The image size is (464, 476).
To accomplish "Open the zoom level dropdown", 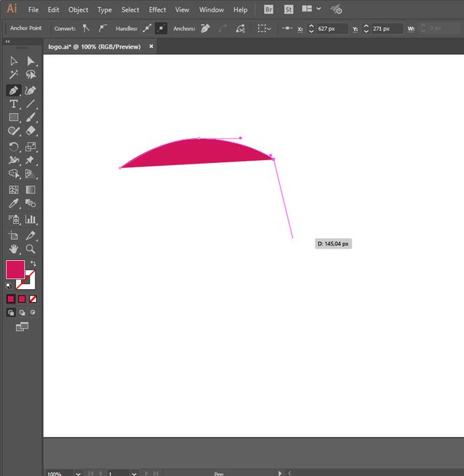I will (77, 473).
